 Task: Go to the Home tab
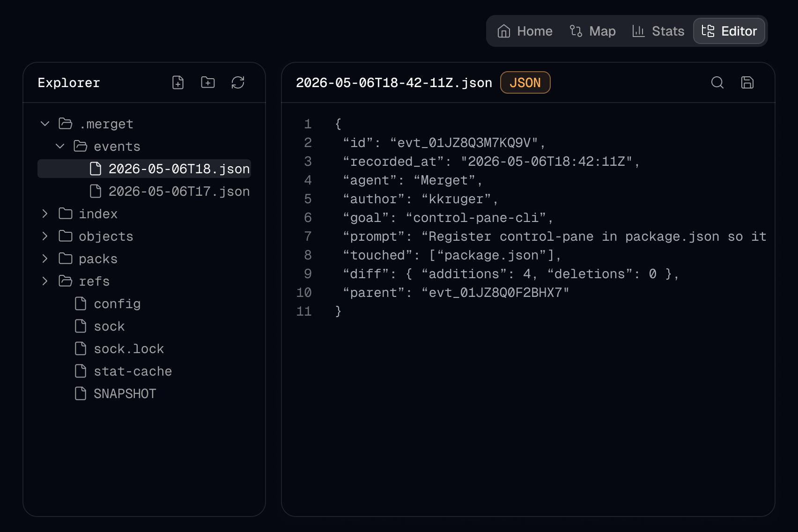(x=525, y=31)
